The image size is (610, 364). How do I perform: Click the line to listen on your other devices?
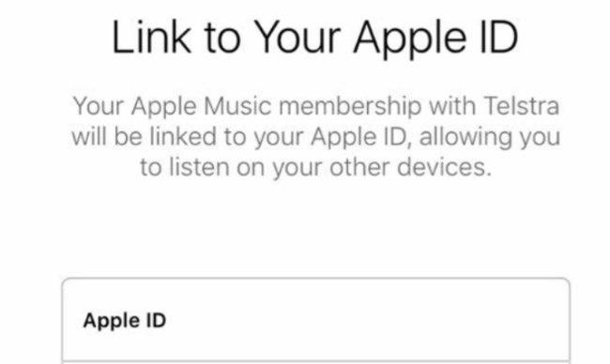316,168
